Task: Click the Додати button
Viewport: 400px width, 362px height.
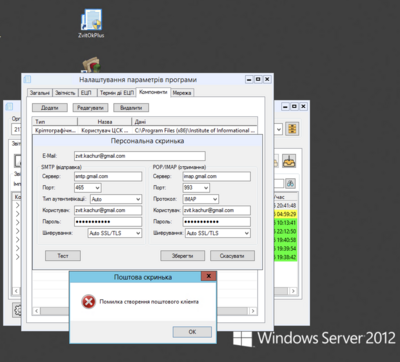Action: pyautogui.click(x=50, y=108)
